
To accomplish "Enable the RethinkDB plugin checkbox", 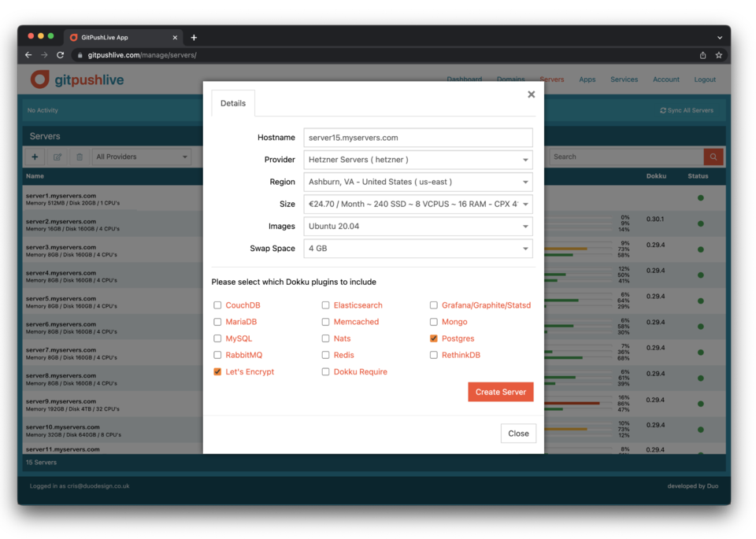I will coord(433,355).
